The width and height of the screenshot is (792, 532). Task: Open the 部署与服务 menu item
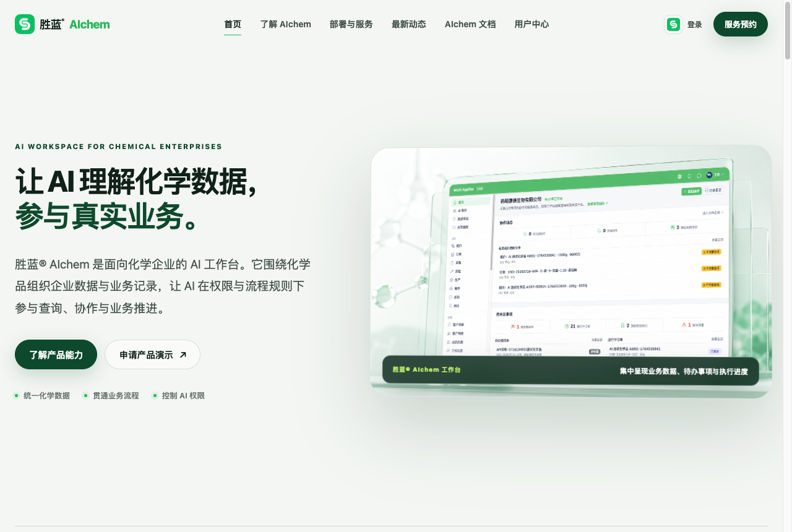(351, 24)
